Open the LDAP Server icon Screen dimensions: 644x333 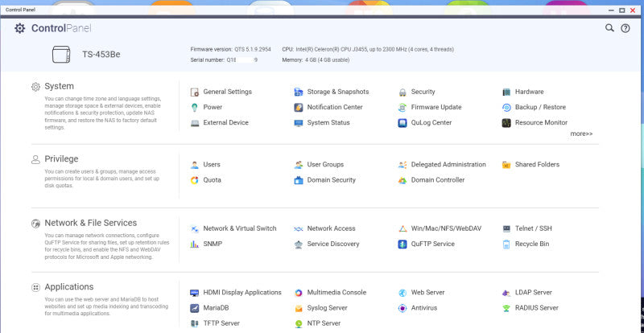click(506, 293)
